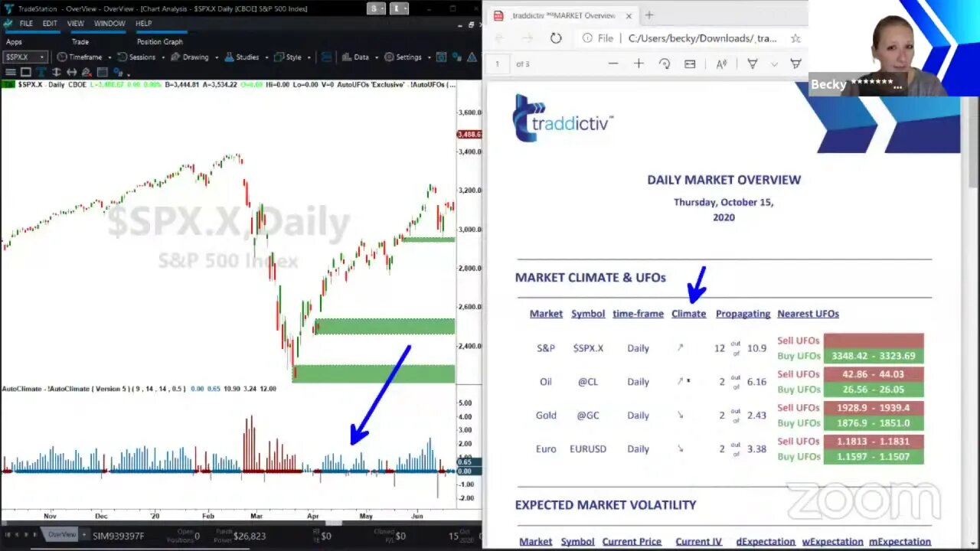Click the Sessions icon

click(x=122, y=57)
